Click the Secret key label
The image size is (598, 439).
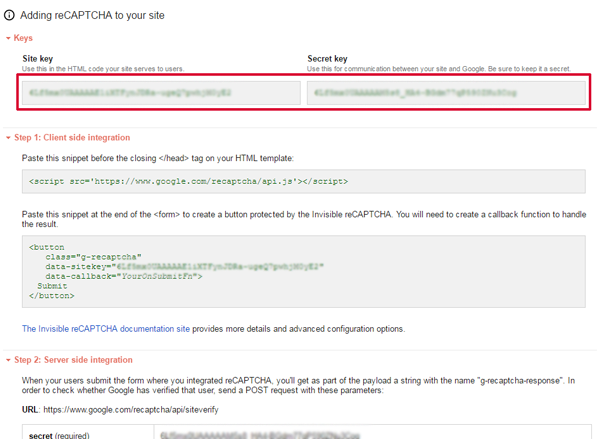click(327, 59)
